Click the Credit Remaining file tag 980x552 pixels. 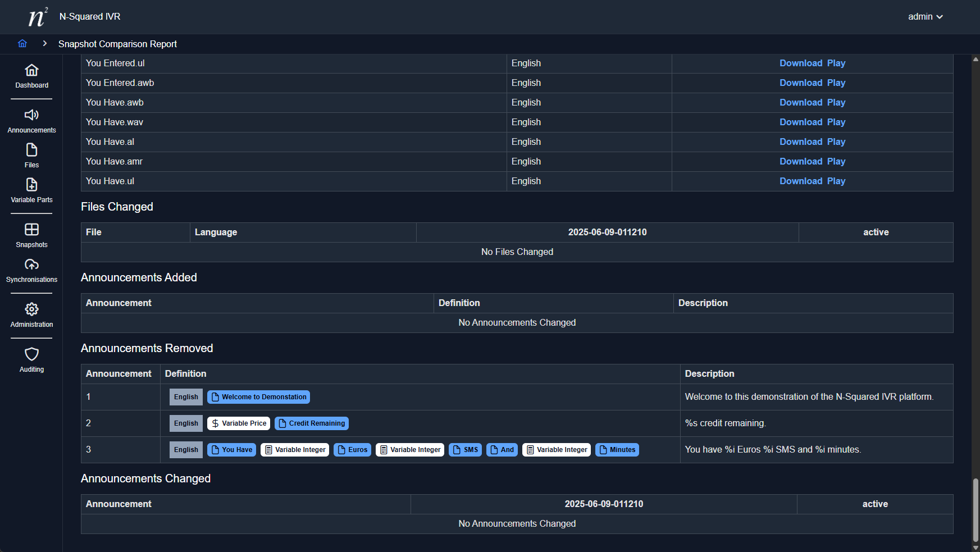(312, 423)
